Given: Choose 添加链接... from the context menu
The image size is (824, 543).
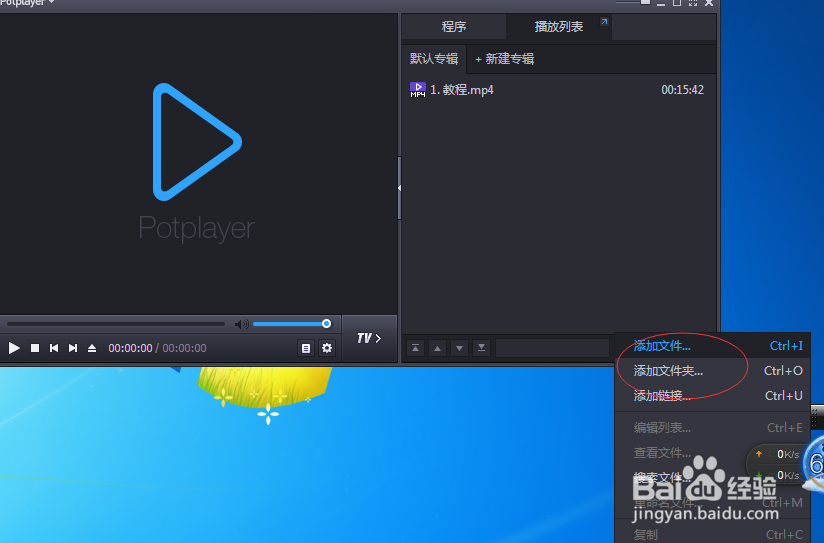Looking at the screenshot, I should click(713, 395).
